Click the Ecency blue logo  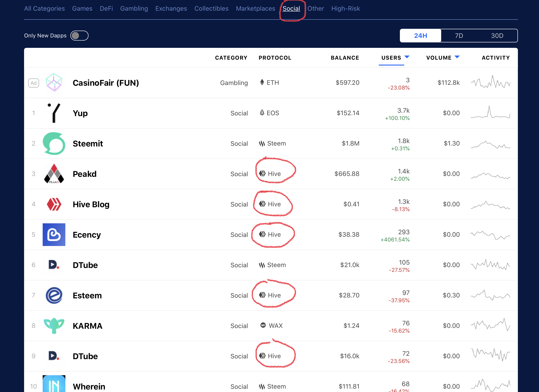click(x=54, y=235)
